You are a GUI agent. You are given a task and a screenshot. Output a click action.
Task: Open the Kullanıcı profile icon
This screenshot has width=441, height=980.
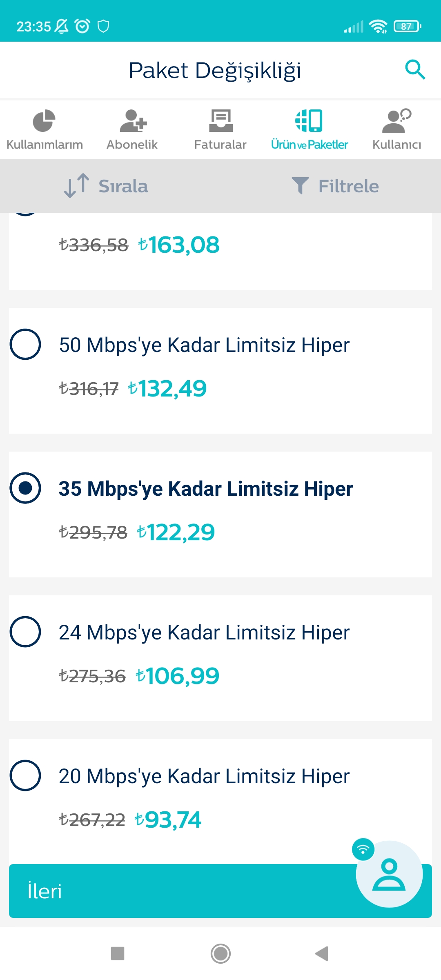(x=396, y=121)
